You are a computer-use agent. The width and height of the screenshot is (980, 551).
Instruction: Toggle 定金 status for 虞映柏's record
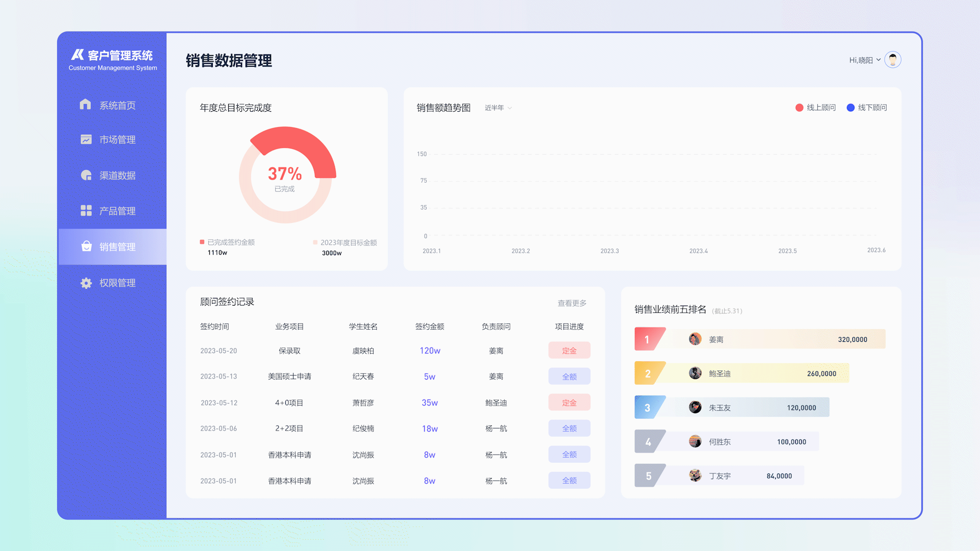click(x=569, y=350)
